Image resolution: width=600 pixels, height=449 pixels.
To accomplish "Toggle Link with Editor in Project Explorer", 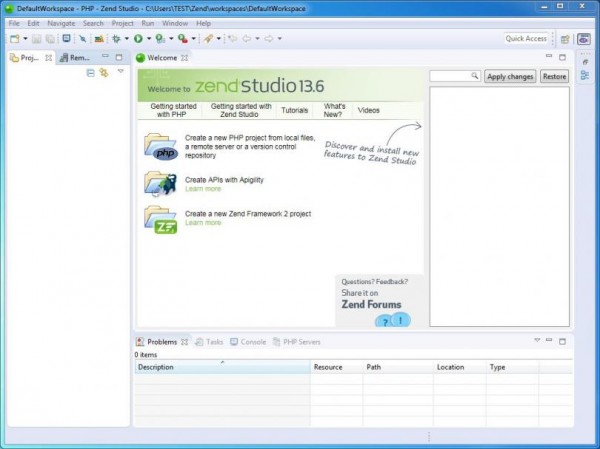I will [x=104, y=72].
